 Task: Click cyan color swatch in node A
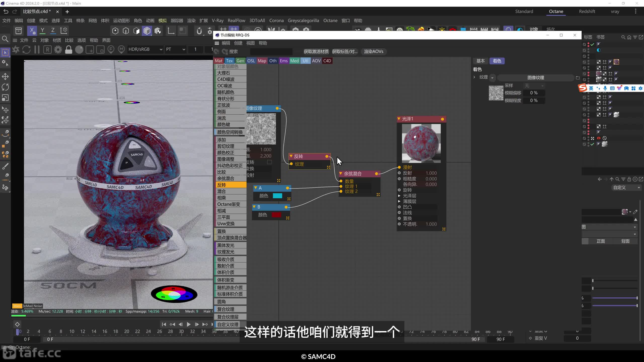tap(277, 196)
